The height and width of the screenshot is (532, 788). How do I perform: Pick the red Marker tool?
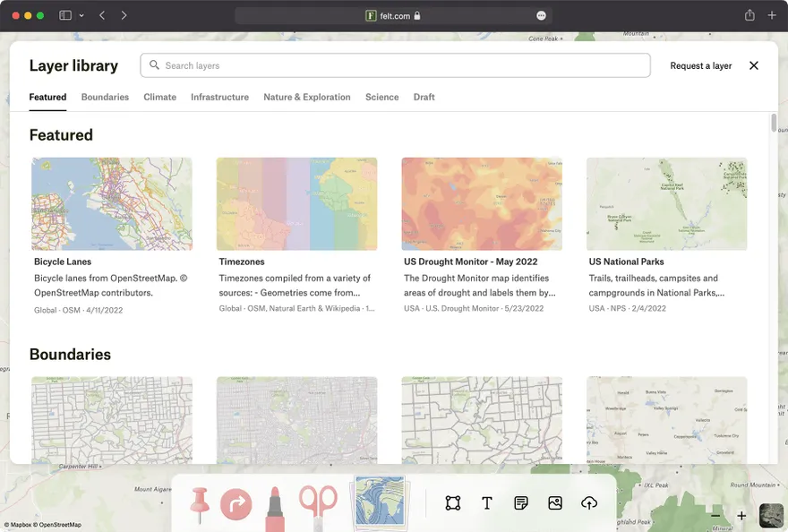(274, 509)
